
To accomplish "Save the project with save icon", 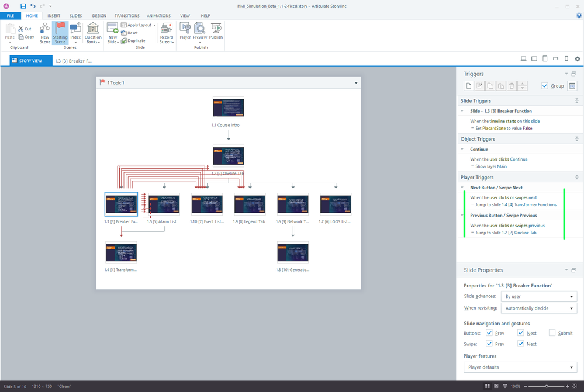I will point(23,6).
